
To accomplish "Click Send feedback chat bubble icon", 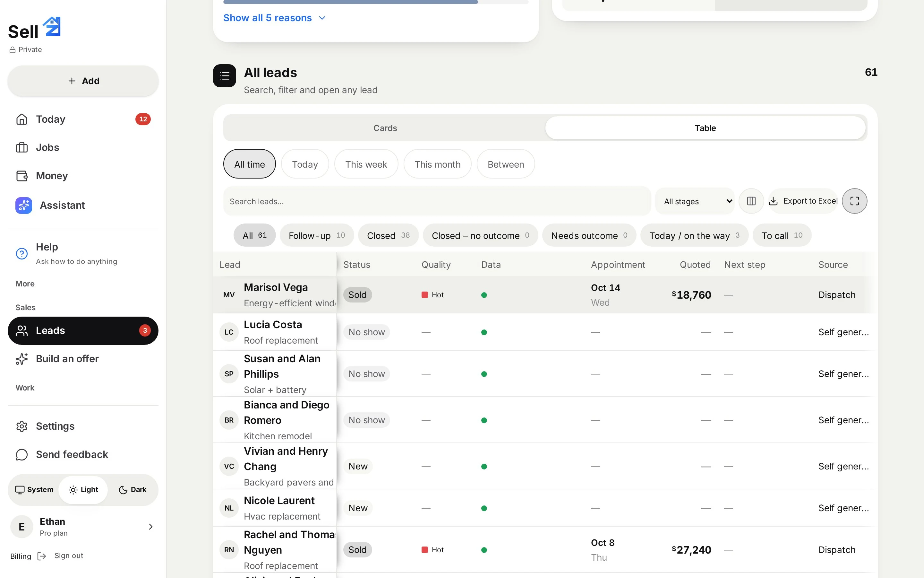I will [x=22, y=454].
